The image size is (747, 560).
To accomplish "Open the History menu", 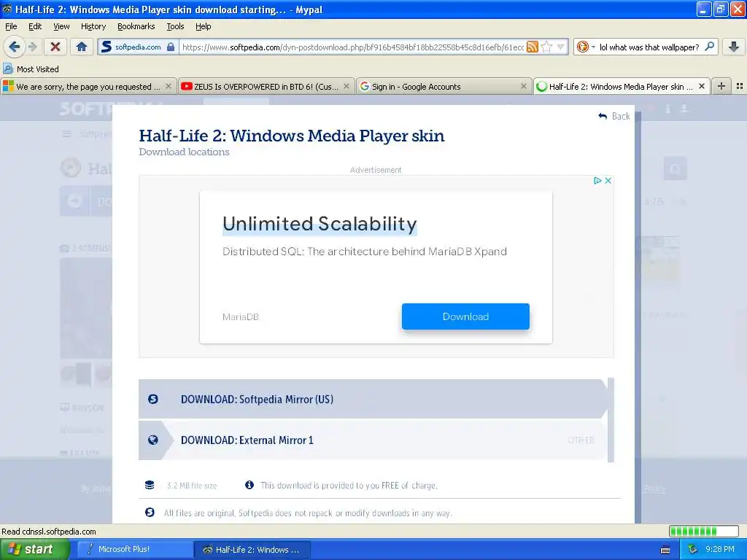I will pyautogui.click(x=93, y=26).
